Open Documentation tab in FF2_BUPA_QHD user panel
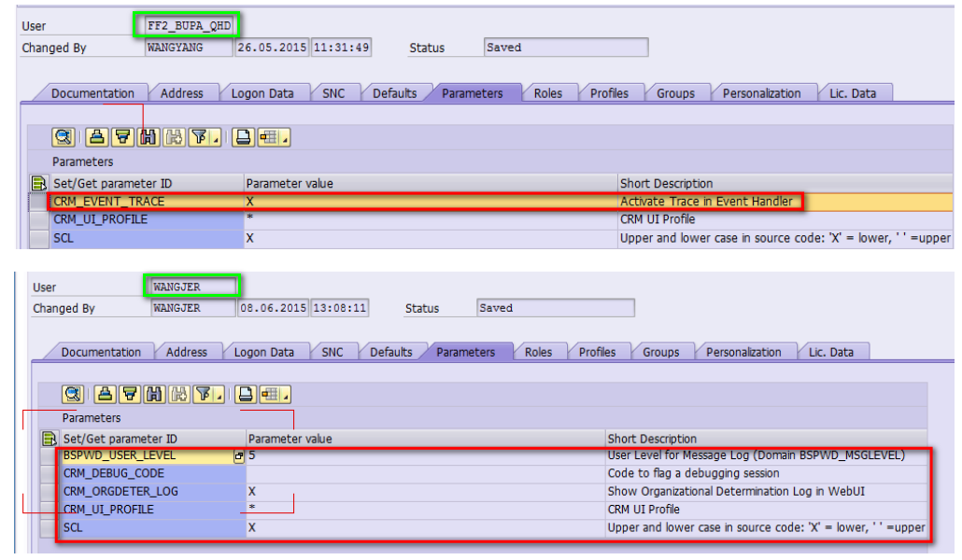This screenshot has height=560, width=962. click(x=92, y=93)
